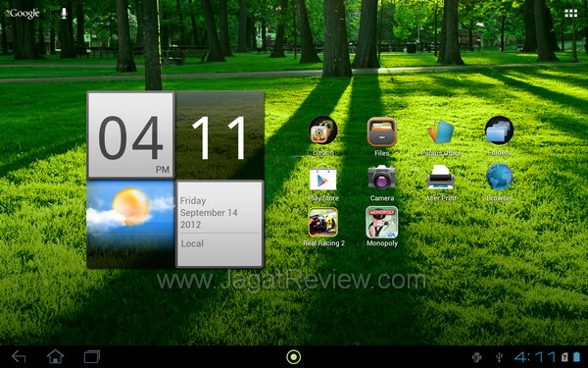588x368 pixels.
Task: Tap the Local label in widget
Action: pyautogui.click(x=192, y=243)
